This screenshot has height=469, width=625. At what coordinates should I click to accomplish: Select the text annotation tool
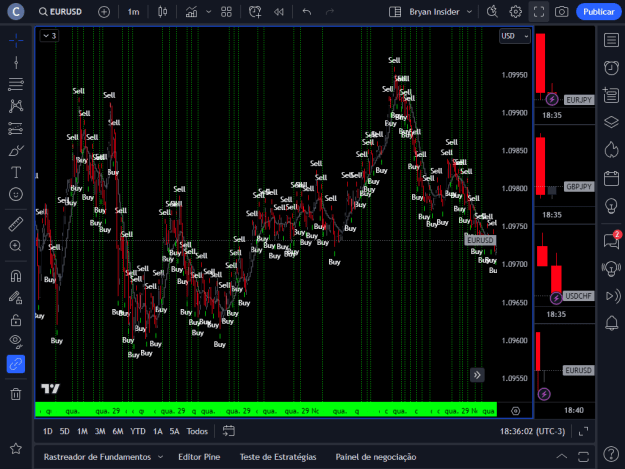point(16,173)
